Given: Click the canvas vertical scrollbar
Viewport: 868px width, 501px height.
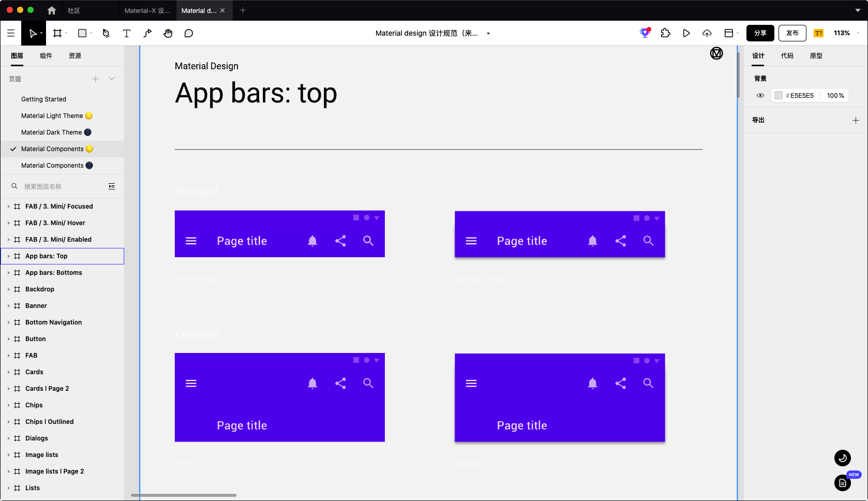Looking at the screenshot, I should (x=738, y=75).
